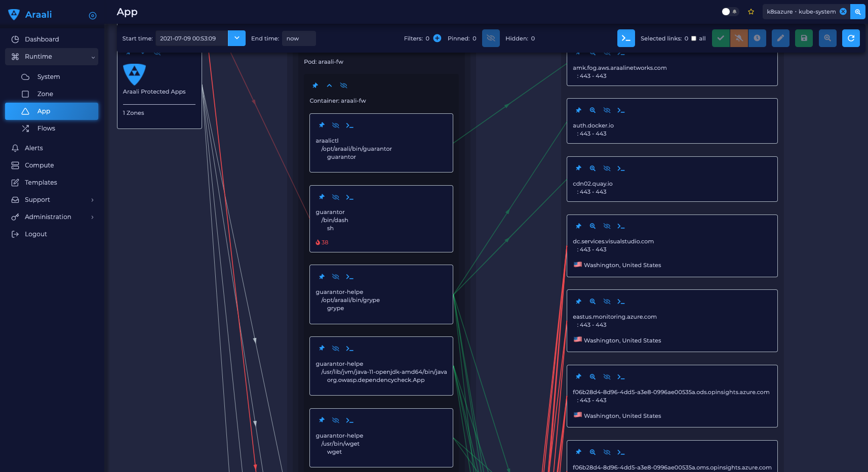
Task: Click the favorite star icon in header
Action: tap(751, 12)
